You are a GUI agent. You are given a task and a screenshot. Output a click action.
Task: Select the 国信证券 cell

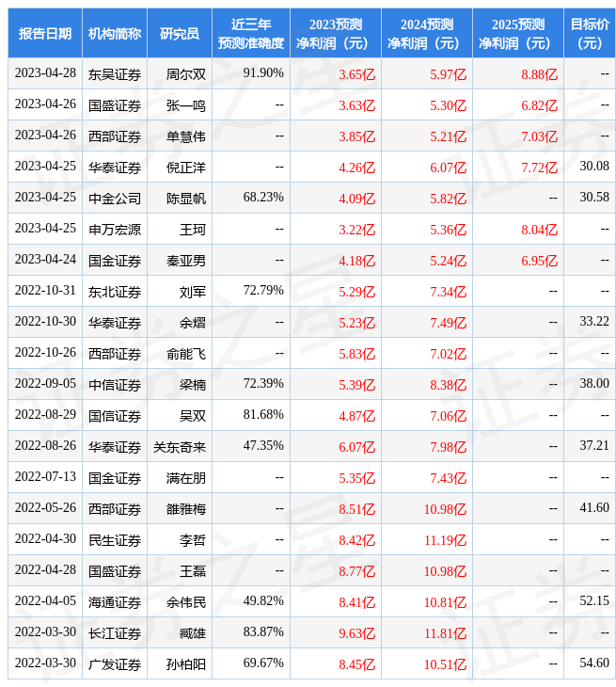point(115,416)
